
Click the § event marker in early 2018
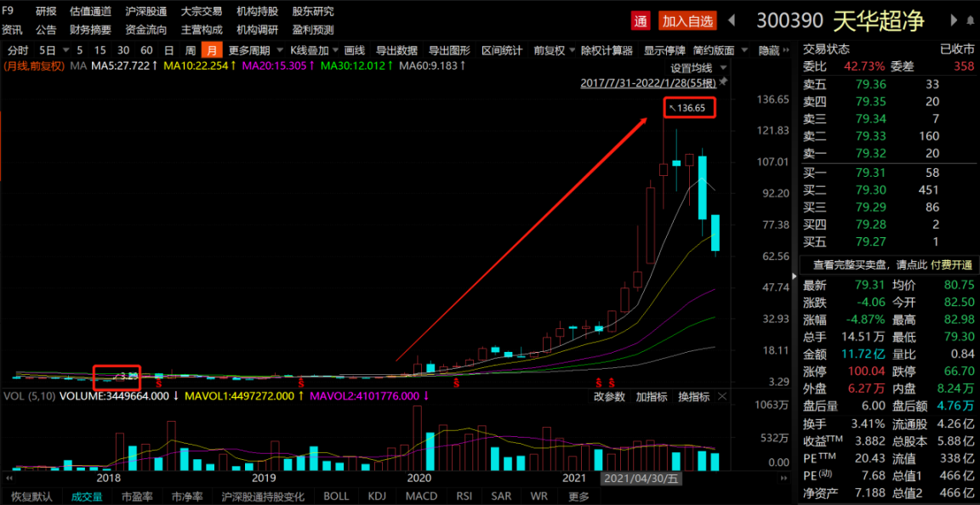(x=159, y=381)
